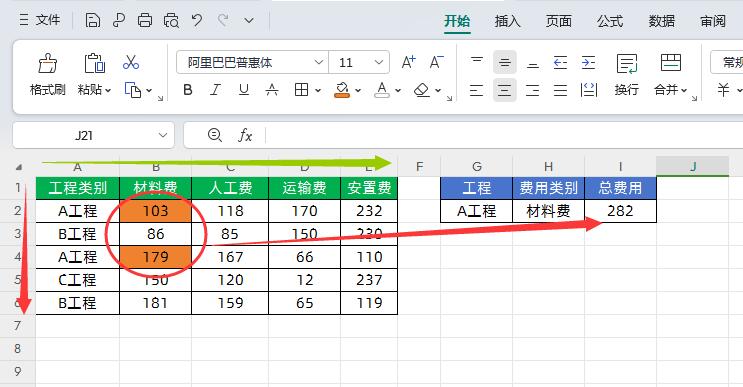Click the 粘贴 paste icon
Viewport: 743px width, 387px height.
(94, 63)
